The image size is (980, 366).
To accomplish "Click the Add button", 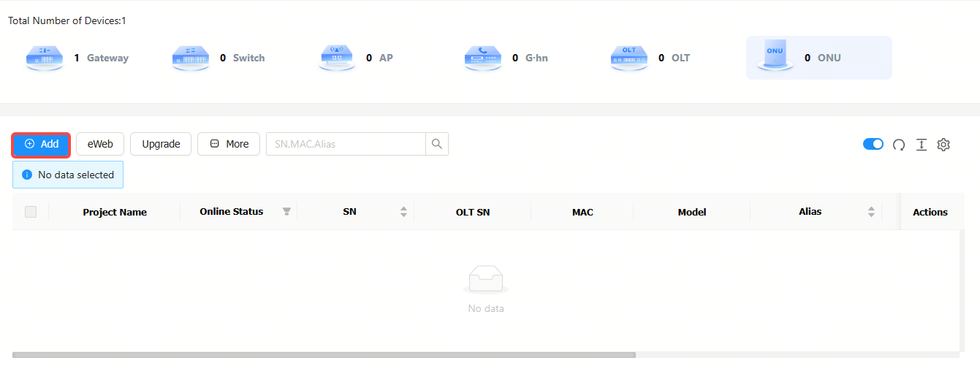I will [x=42, y=144].
